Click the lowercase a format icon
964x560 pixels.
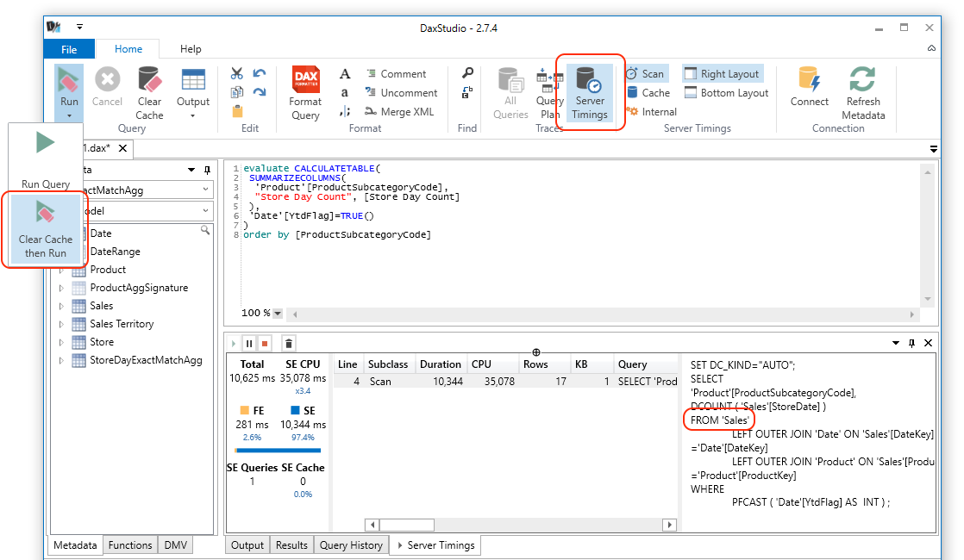(345, 93)
